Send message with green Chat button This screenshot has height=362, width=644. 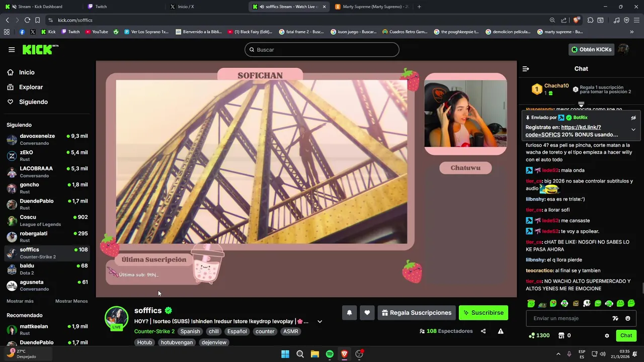pyautogui.click(x=626, y=335)
